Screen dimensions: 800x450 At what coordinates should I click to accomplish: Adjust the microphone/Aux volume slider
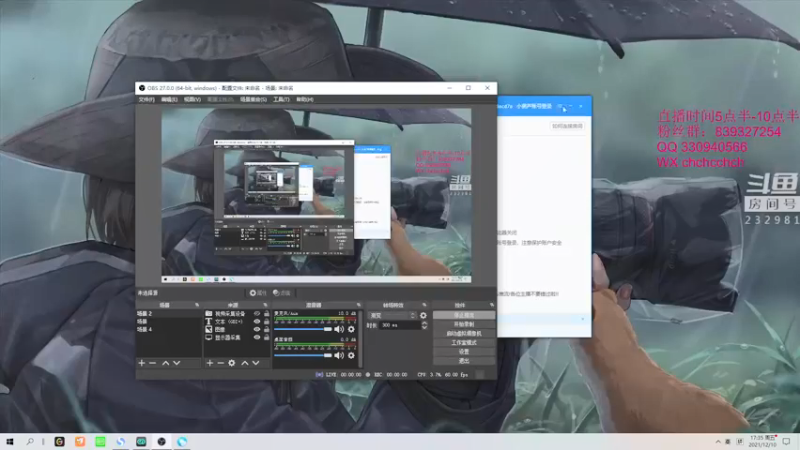(303, 329)
